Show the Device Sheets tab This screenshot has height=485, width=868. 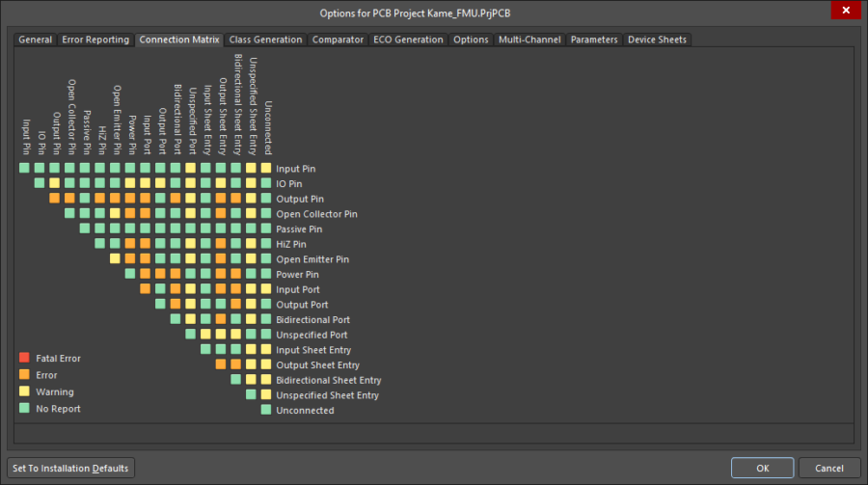point(657,40)
